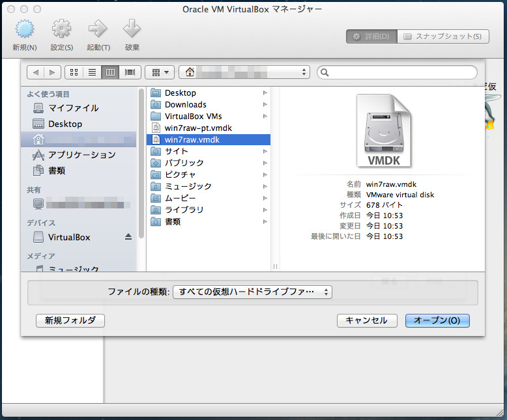Expand the ムービー row arrow
This screenshot has height=420, width=507.
265,199
